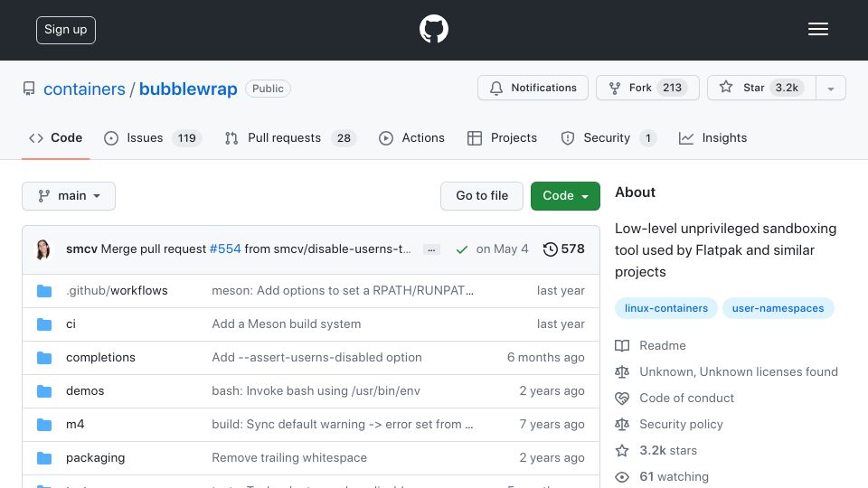Click the branch icon in main selector

[43, 196]
